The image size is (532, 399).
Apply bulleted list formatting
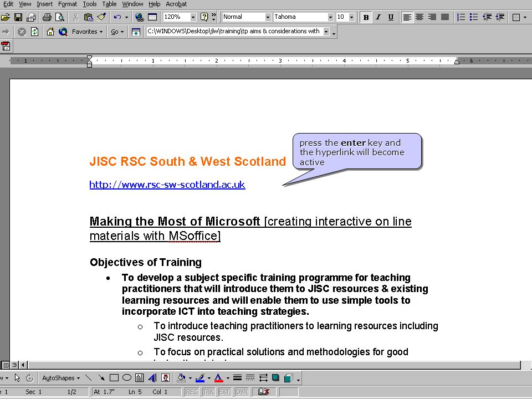[474, 17]
